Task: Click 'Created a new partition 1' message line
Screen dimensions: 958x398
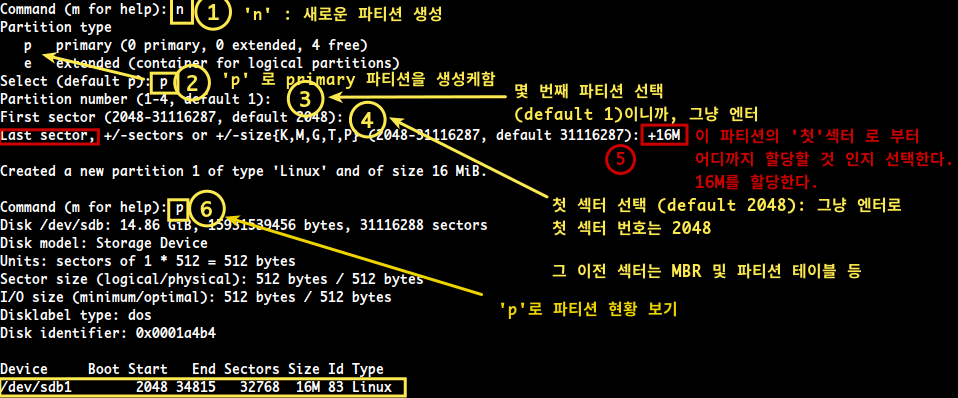Action: (x=243, y=171)
